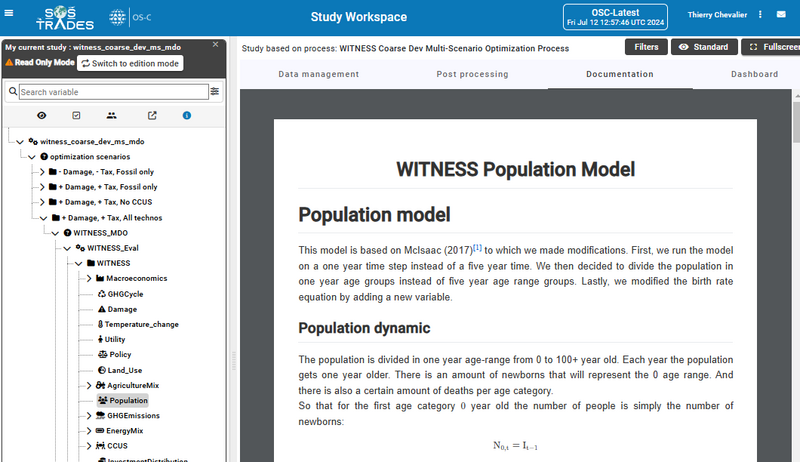Collapse the WITNESS_MDO node chevron
Screen dimensions: 800x462
click(55, 233)
